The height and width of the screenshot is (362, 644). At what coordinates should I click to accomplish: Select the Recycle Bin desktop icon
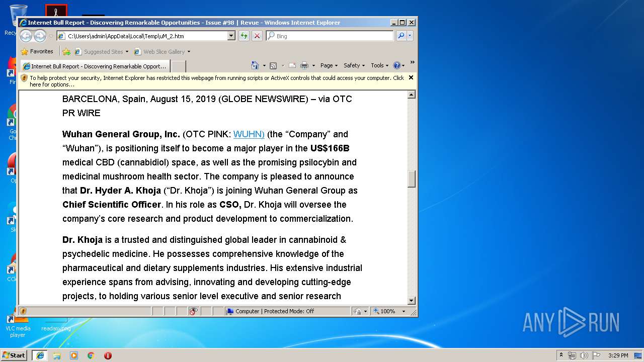(x=11, y=20)
